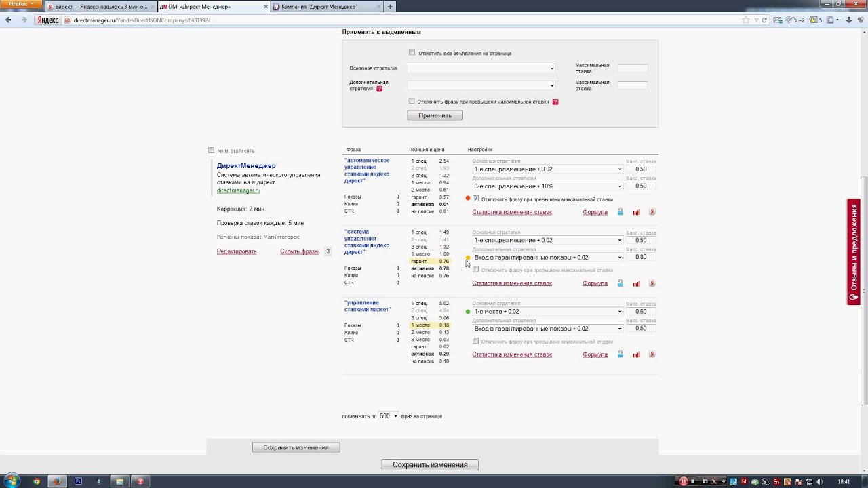Switch to the 'DM: «Директ Менеджер»' tab
Viewport: 868px width, 488px height.
click(x=214, y=7)
